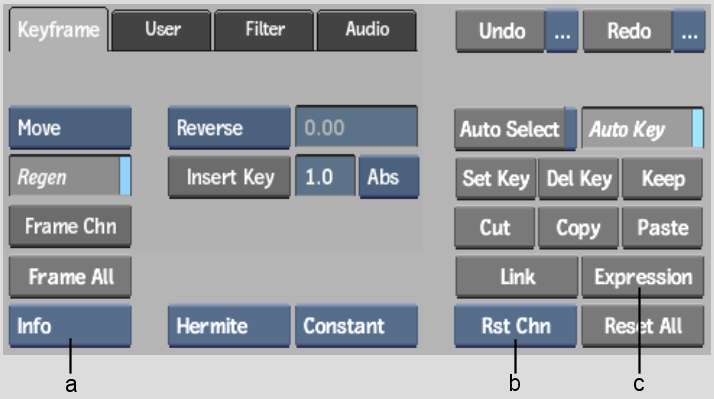Toggle the Regen button
The height and width of the screenshot is (399, 714).
(x=70, y=177)
